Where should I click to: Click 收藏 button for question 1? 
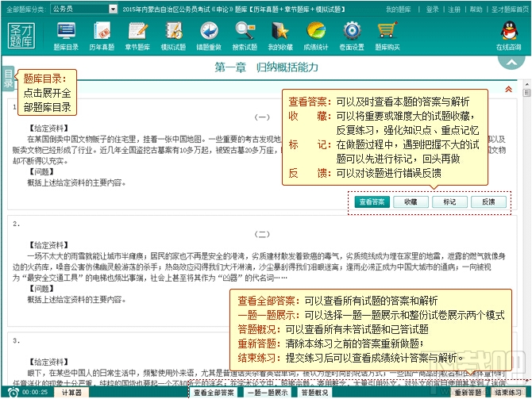pos(411,202)
